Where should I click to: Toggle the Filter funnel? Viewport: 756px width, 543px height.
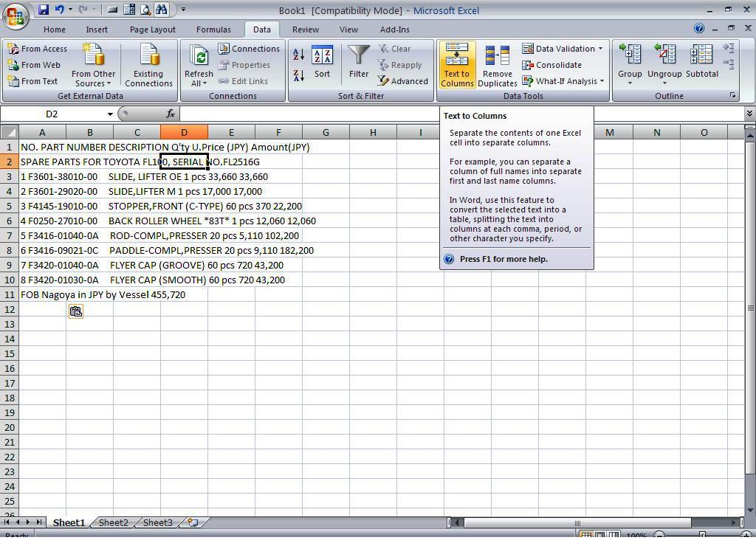[359, 62]
